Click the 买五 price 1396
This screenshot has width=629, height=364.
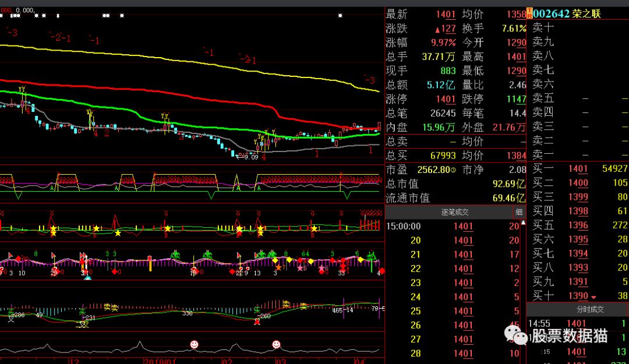click(578, 225)
